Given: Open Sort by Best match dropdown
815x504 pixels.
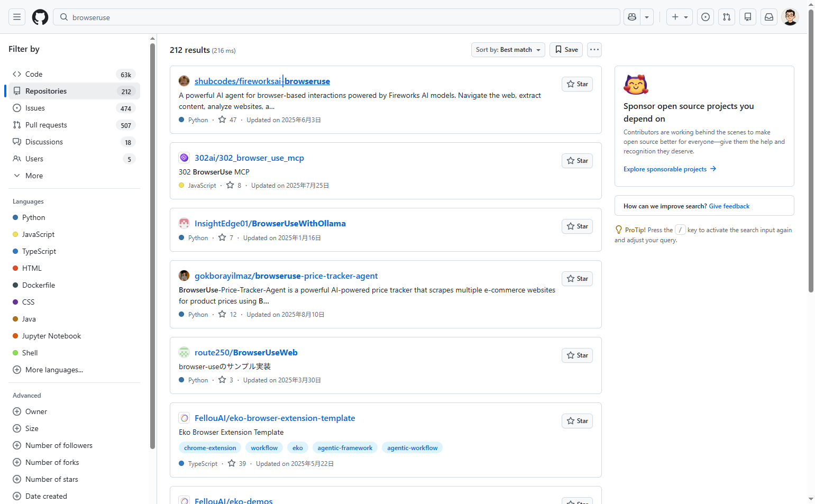Looking at the screenshot, I should 508,50.
